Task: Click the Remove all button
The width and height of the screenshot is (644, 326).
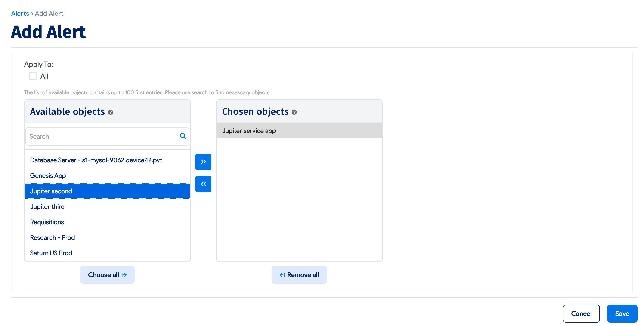Action: tap(299, 275)
